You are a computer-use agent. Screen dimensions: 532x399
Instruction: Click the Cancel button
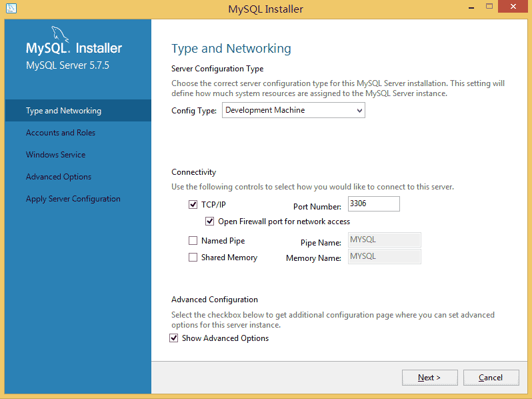(x=491, y=378)
